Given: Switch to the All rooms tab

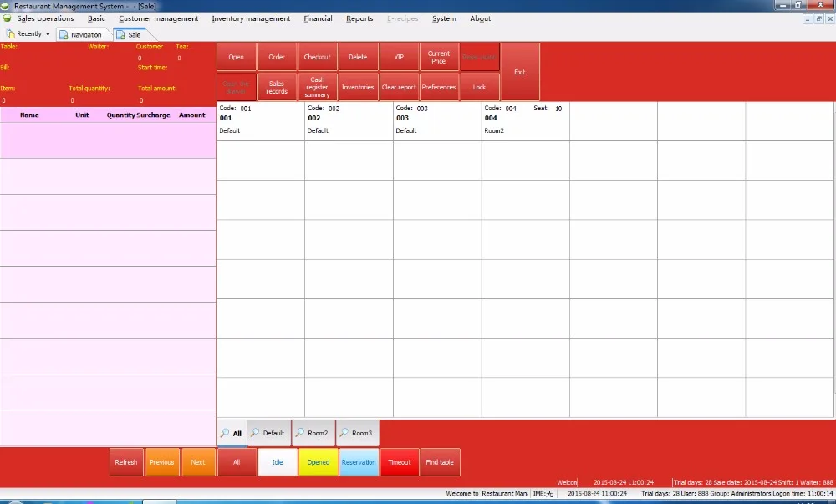Looking at the screenshot, I should (x=232, y=433).
